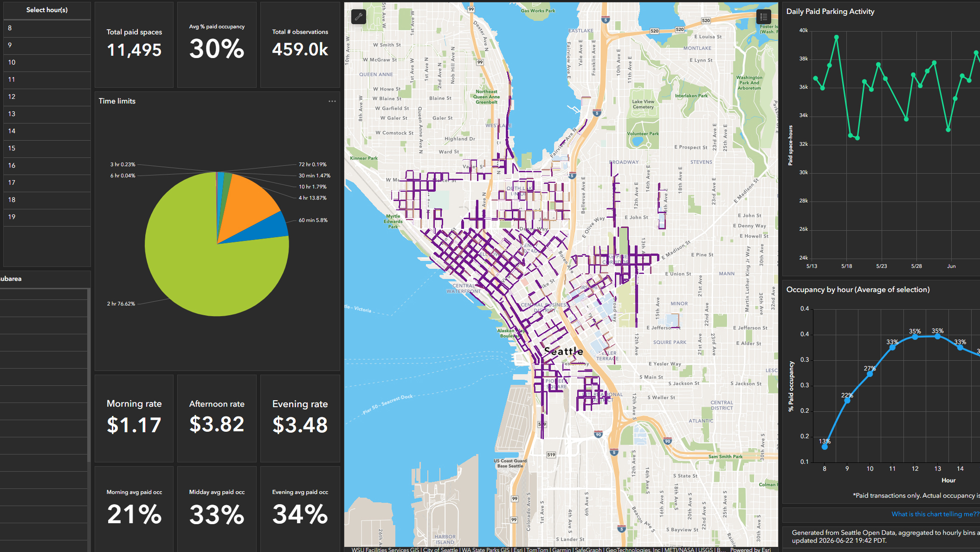Viewport: 980px width, 552px height.
Task: Click the 30 min 1.47% pie label
Action: coord(315,175)
